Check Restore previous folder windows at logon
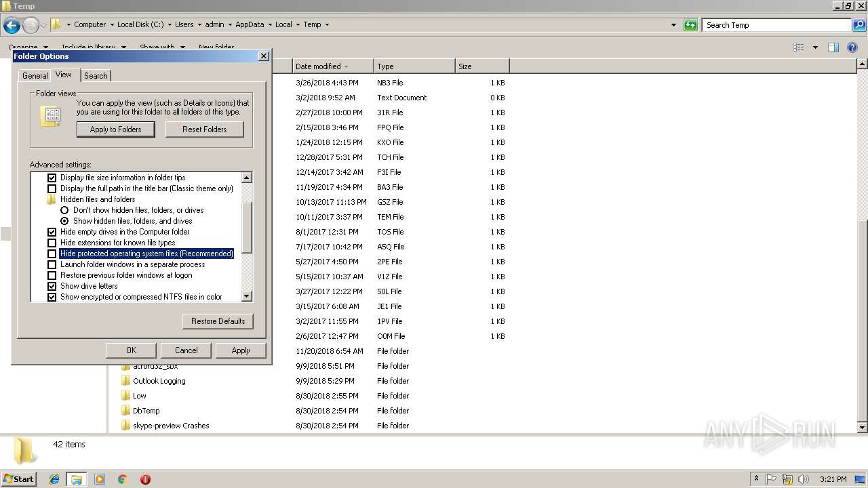Image resolution: width=868 pixels, height=488 pixels. 52,275
